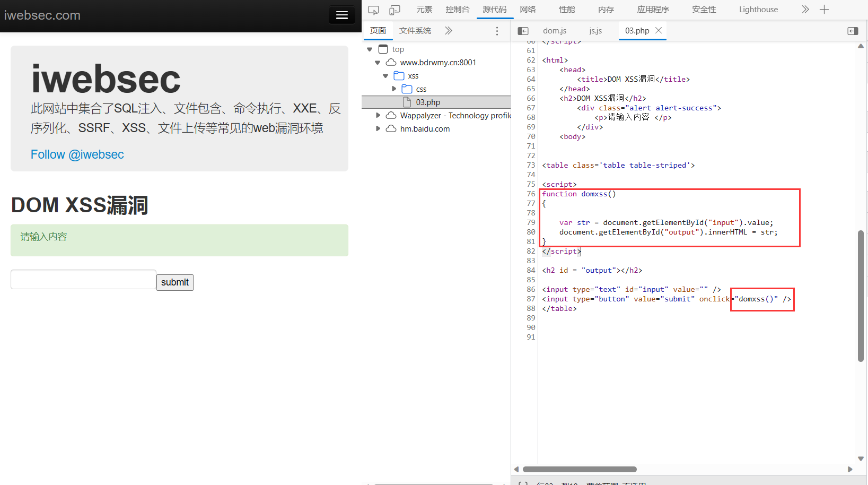Select the 文件系统 navigator tab
This screenshot has height=485, width=868.
pos(415,31)
